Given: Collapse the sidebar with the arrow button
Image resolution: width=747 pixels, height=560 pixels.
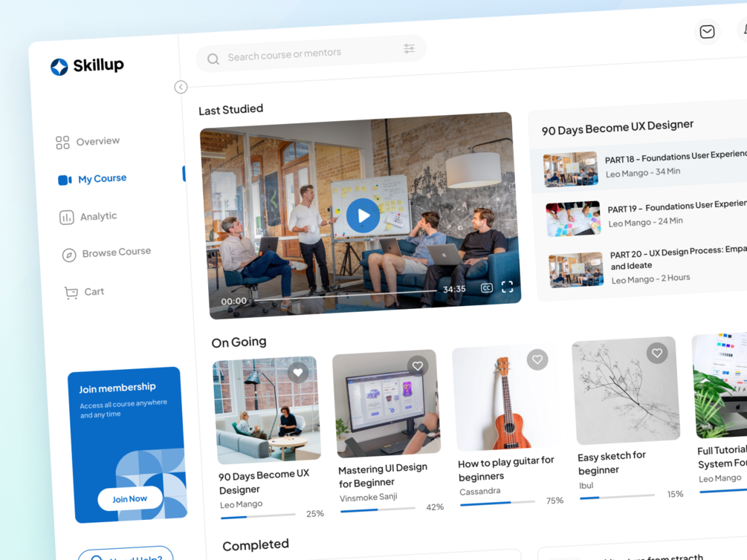Looking at the screenshot, I should (181, 87).
